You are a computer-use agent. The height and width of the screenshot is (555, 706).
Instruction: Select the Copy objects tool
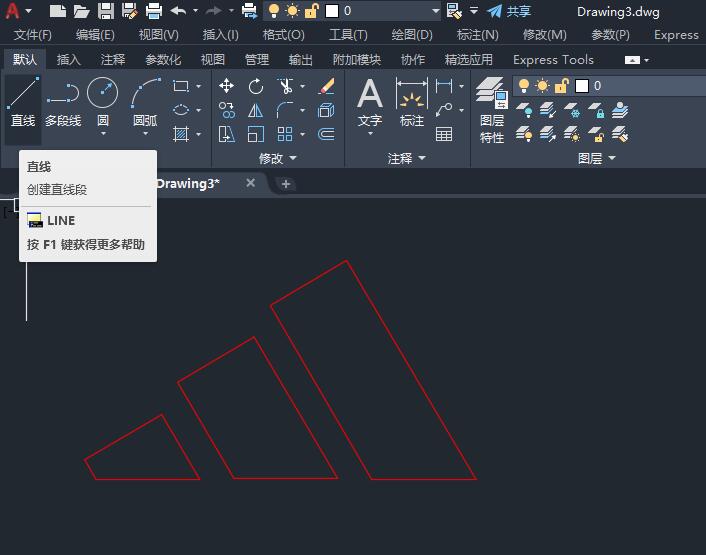tap(226, 110)
